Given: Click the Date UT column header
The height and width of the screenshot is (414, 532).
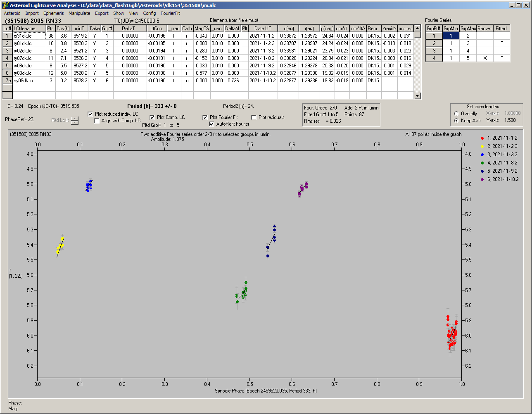Looking at the screenshot, I should (x=263, y=29).
